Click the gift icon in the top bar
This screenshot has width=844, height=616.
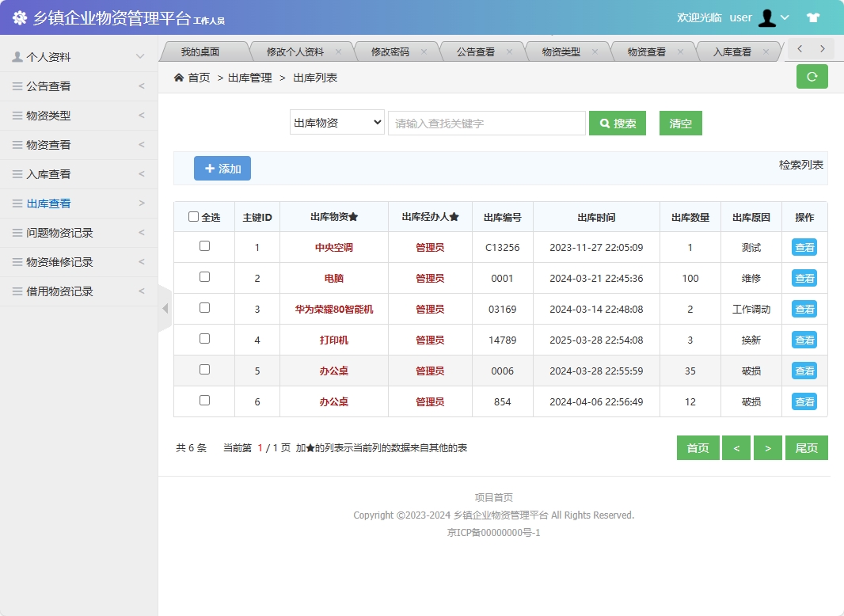point(812,17)
